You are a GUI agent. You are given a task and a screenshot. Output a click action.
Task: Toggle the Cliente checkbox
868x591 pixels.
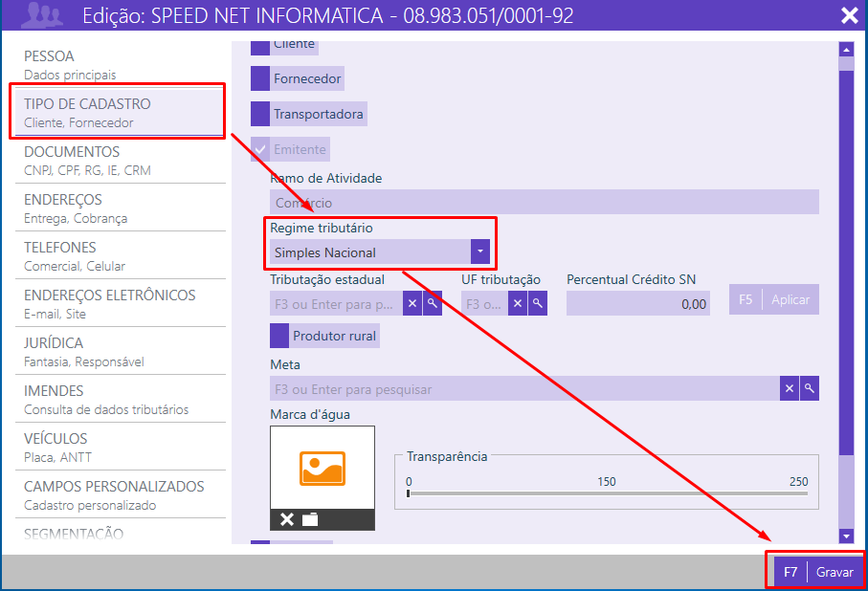pyautogui.click(x=260, y=46)
